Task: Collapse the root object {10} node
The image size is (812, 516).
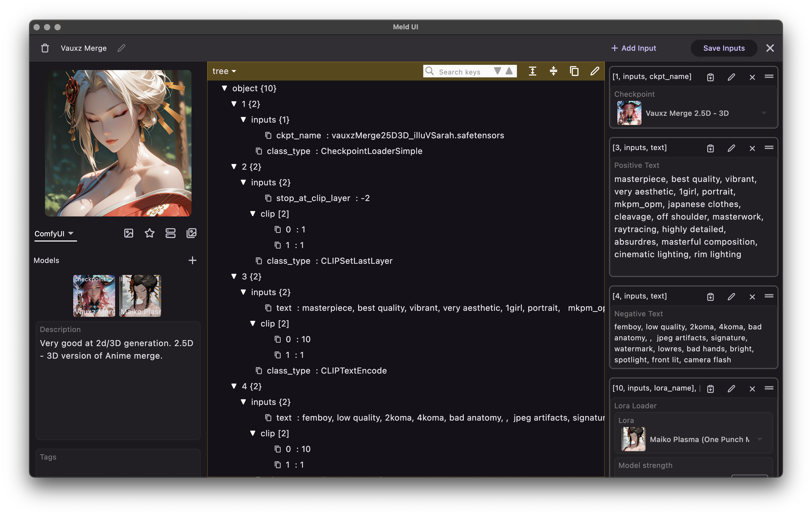Action: [224, 88]
